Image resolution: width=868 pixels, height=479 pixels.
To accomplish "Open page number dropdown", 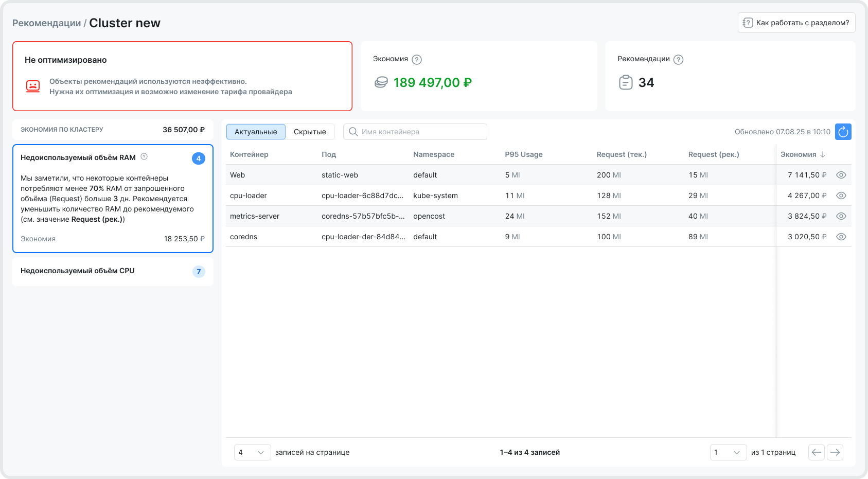I will 728,452.
